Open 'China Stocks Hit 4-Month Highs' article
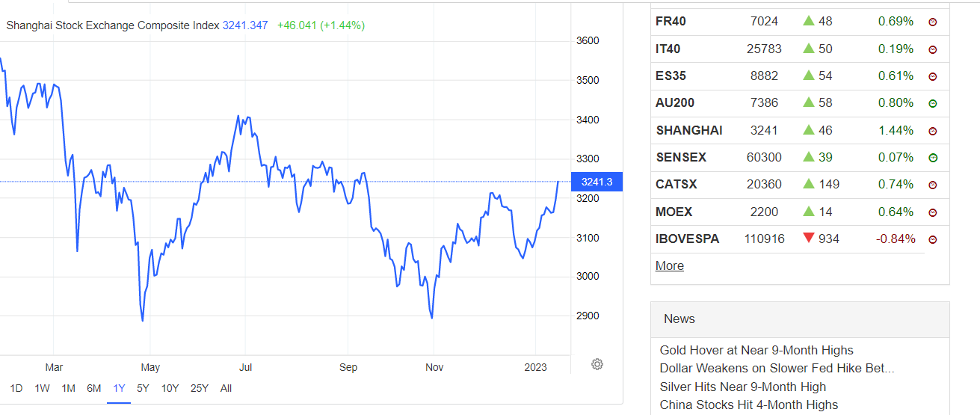 749,405
